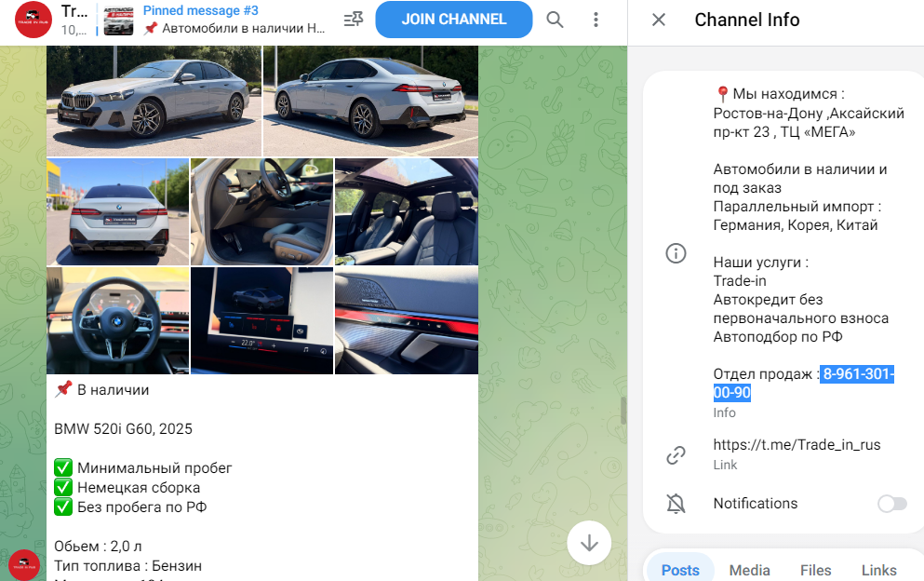The width and height of the screenshot is (924, 581).
Task: Click the muted bell notifications icon
Action: [x=676, y=503]
